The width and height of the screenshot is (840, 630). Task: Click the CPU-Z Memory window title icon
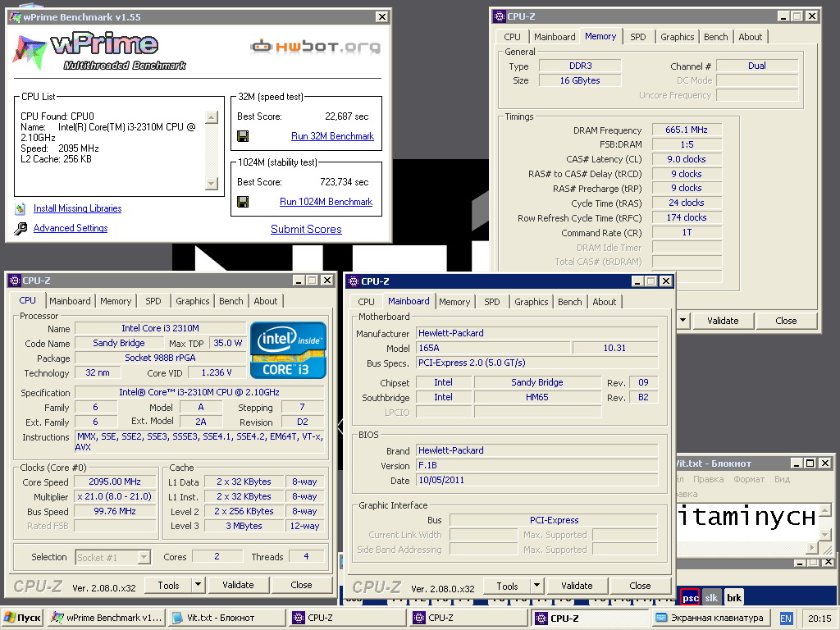[500, 16]
